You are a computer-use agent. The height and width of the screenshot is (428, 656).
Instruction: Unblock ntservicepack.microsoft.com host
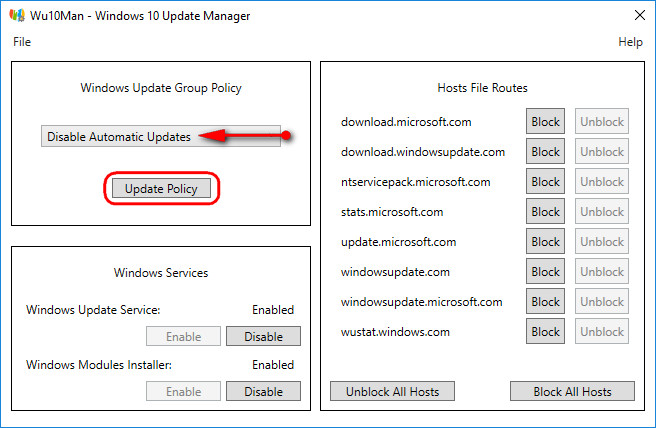(x=602, y=182)
